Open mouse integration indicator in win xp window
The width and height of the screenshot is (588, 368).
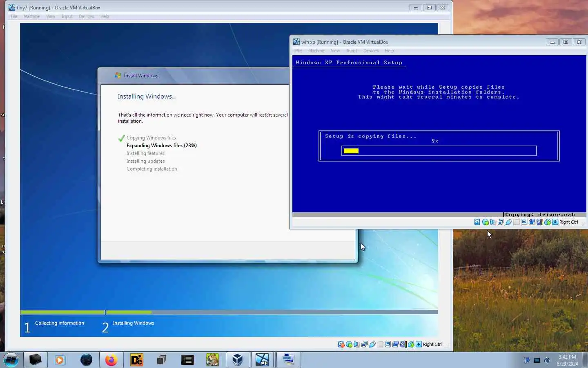coord(547,222)
